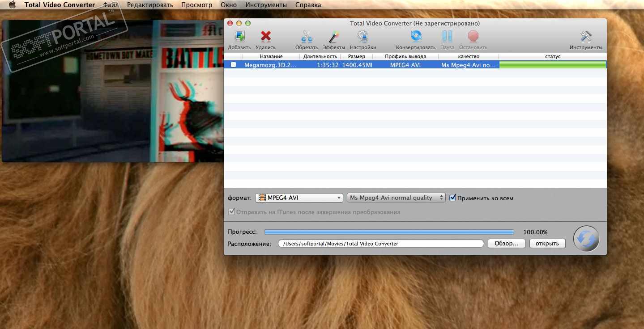Sort by the Размер column header
The image size is (644, 329).
point(357,56)
